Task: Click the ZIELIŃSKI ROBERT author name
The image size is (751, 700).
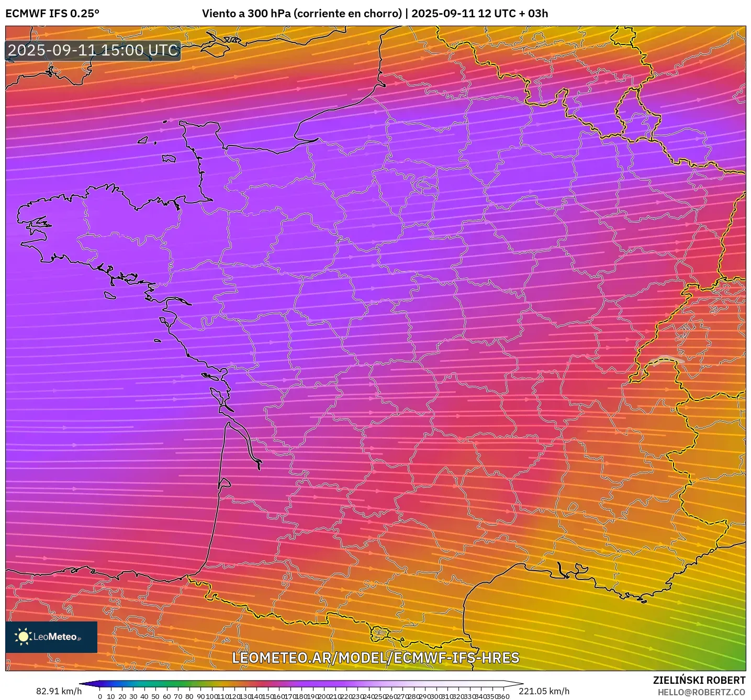Action: tap(699, 680)
